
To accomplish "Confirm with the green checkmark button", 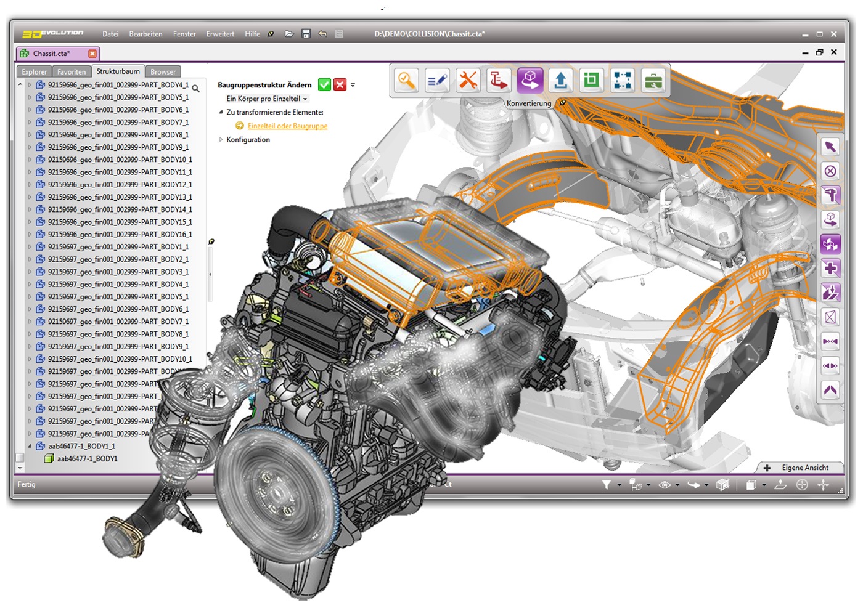I will (x=324, y=85).
